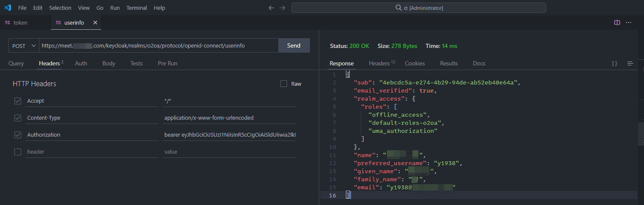Switch to the Body request tab
644x205 pixels.
click(x=109, y=63)
